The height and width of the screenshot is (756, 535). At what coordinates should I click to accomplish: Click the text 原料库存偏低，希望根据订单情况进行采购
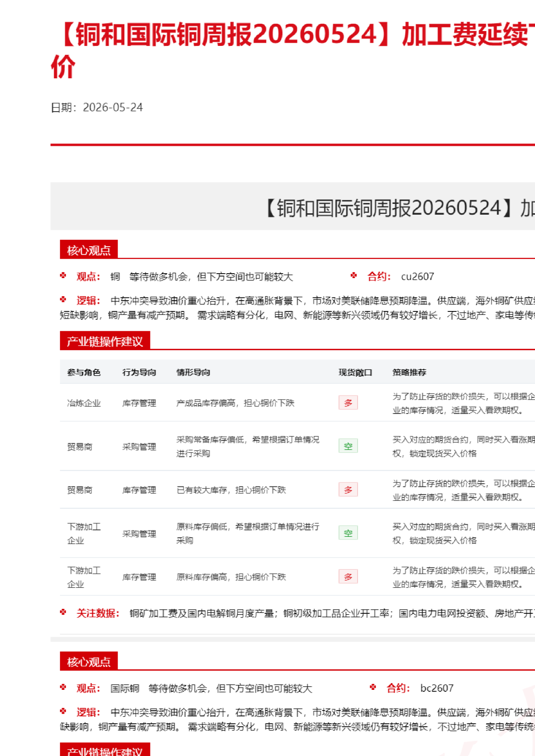coord(248,533)
